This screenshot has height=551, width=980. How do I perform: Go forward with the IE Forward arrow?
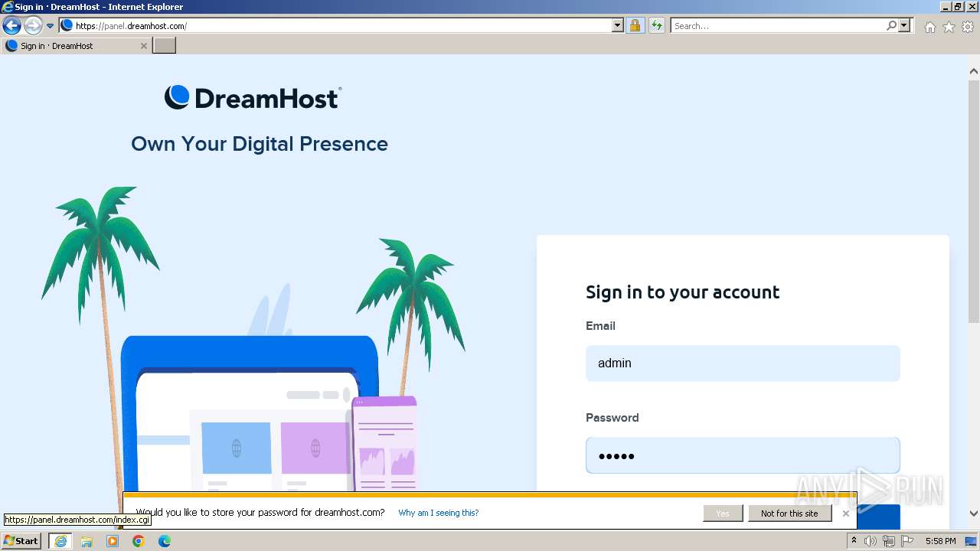[33, 26]
